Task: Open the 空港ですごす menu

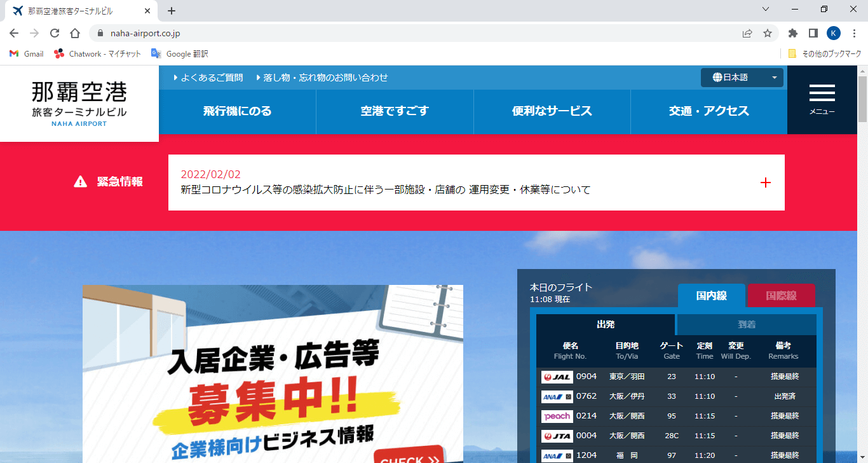Action: click(395, 111)
